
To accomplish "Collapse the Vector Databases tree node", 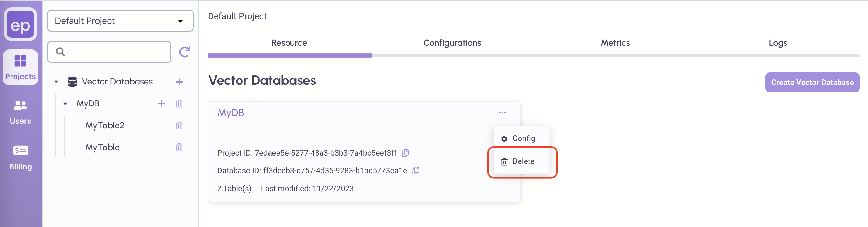I will [x=56, y=82].
